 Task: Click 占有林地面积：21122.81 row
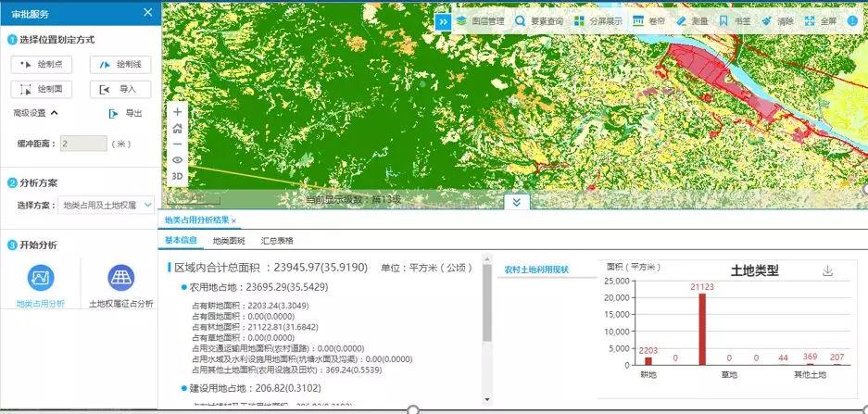click(255, 327)
